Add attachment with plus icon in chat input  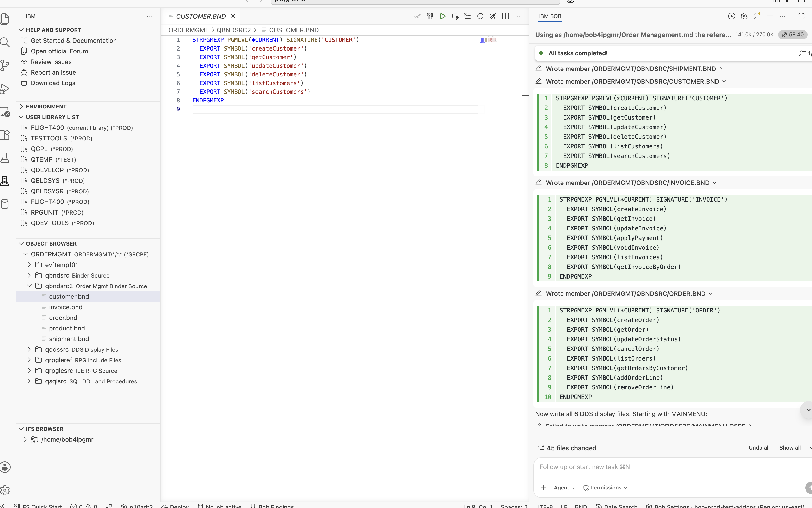coord(543,488)
